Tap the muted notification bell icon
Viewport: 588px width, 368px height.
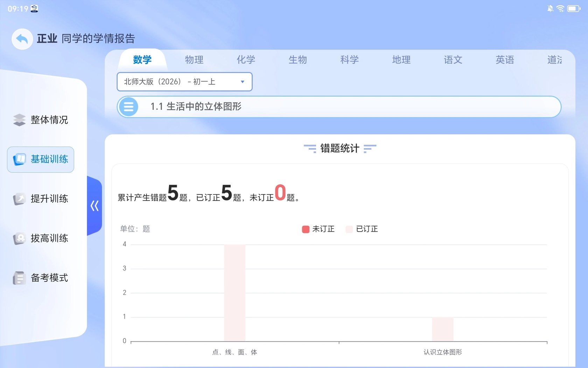550,8
